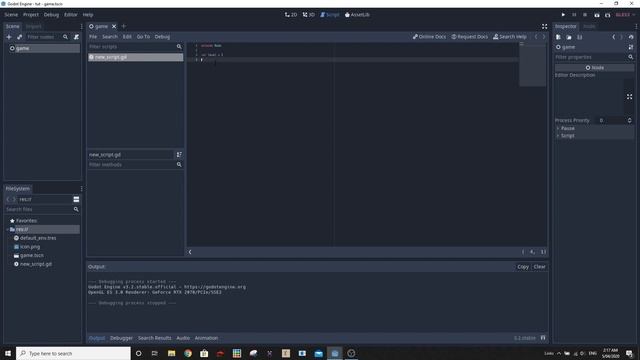Focus the Filter scripts field
Screen dimensions: 640x360
(131, 47)
